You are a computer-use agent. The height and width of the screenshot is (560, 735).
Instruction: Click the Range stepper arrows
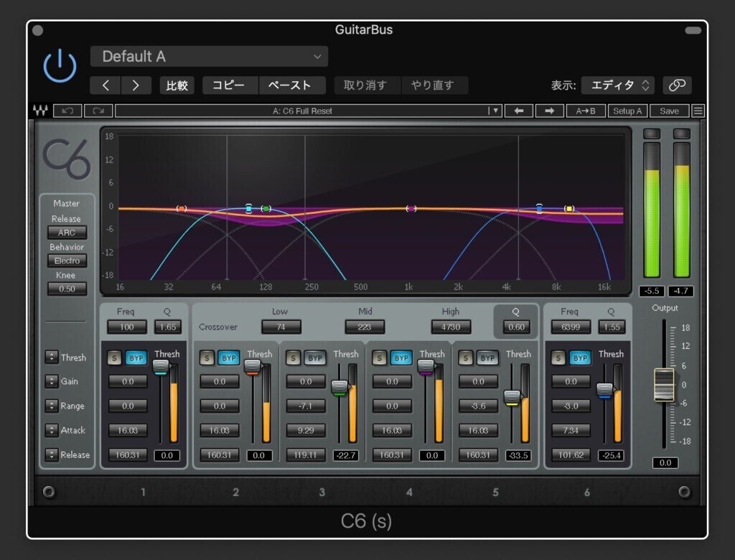pyautogui.click(x=52, y=405)
